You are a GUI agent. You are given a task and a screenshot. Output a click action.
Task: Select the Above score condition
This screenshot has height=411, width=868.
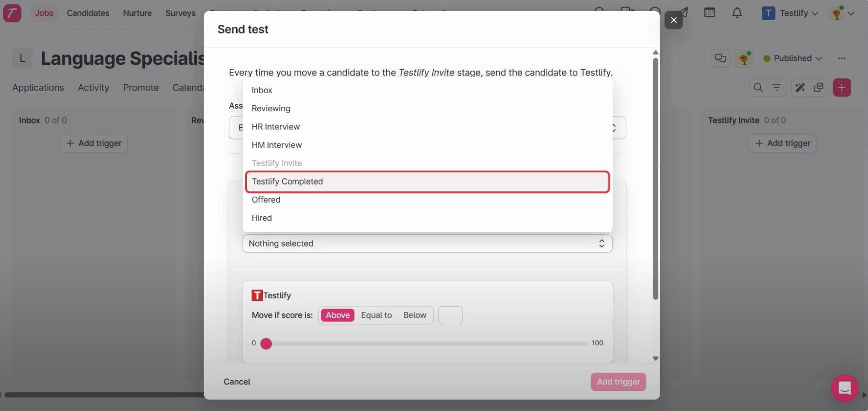coord(338,315)
